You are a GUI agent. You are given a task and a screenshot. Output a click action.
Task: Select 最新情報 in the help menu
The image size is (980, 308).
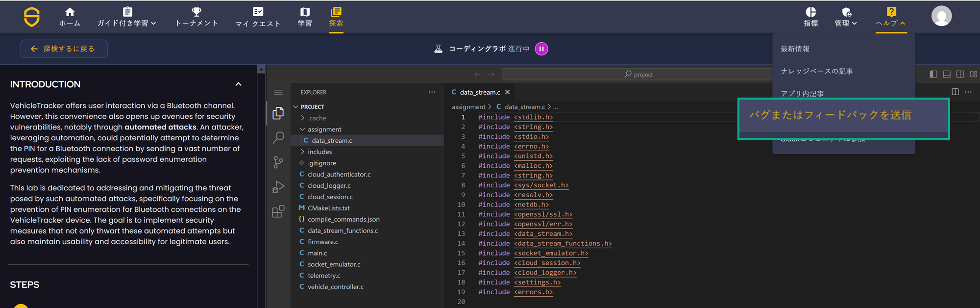[x=795, y=49]
